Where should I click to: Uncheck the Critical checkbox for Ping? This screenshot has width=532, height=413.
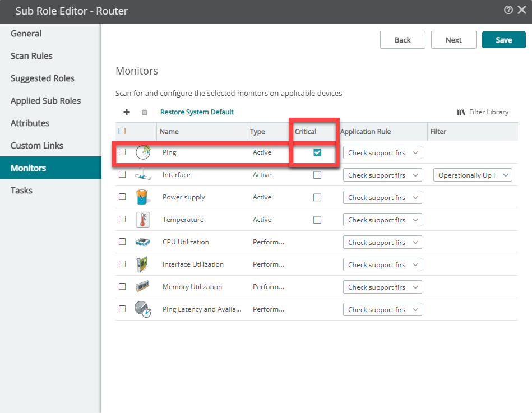coord(317,152)
